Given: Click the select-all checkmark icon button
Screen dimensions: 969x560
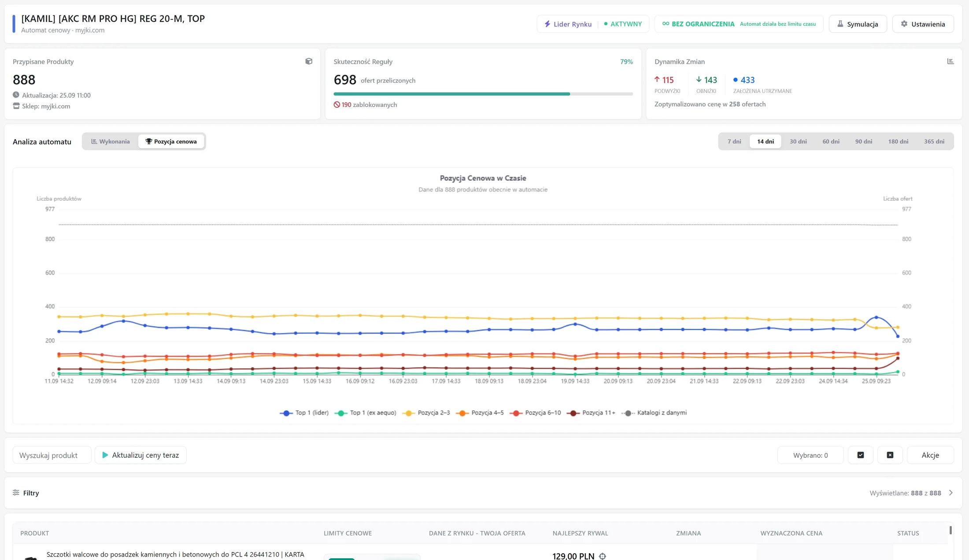Looking at the screenshot, I should [860, 455].
